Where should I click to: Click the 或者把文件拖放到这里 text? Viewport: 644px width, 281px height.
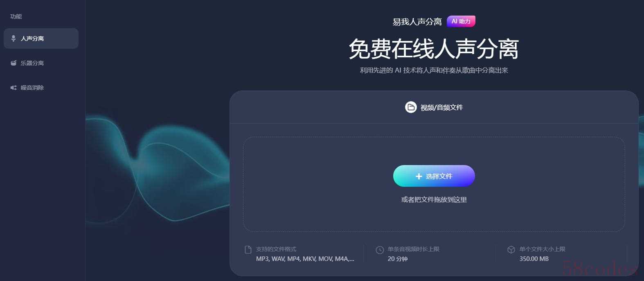pyautogui.click(x=434, y=199)
